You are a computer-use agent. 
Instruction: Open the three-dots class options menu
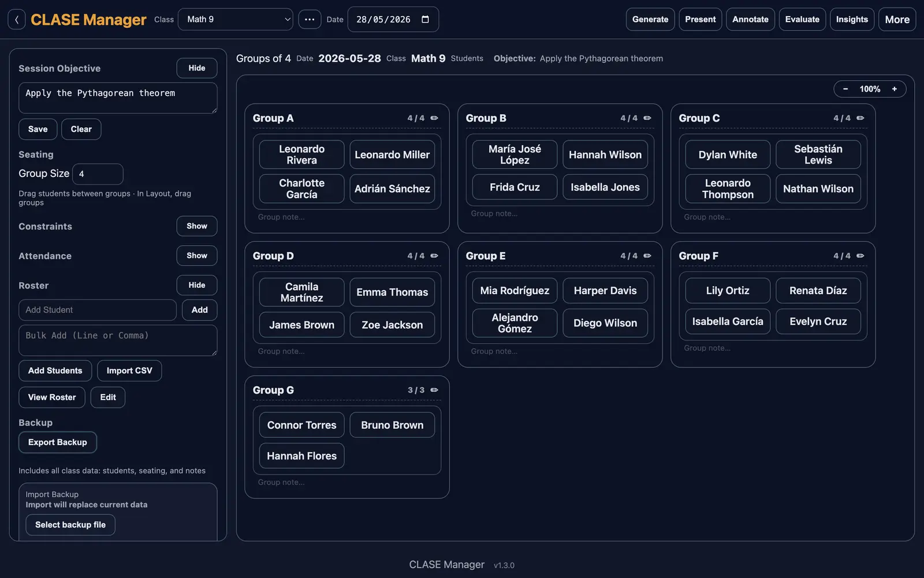tap(310, 20)
